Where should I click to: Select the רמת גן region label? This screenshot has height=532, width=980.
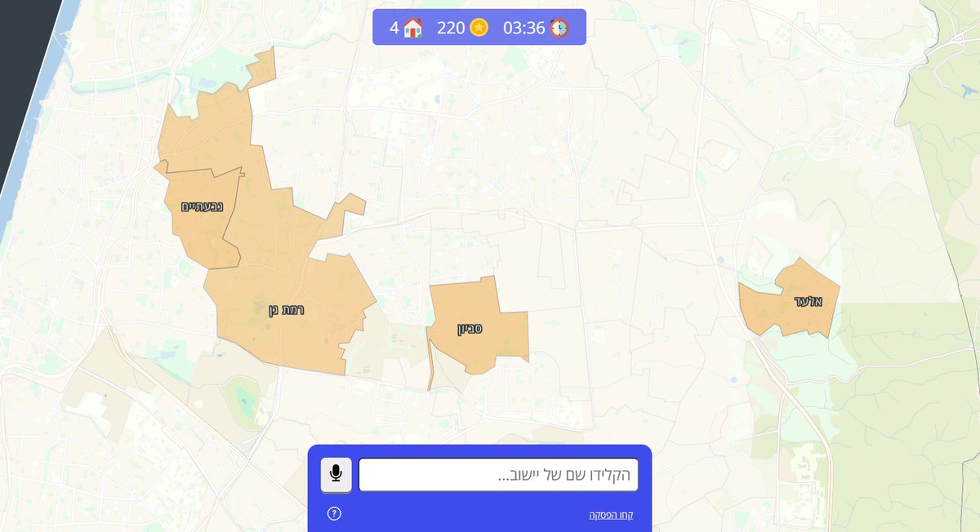pos(287,310)
